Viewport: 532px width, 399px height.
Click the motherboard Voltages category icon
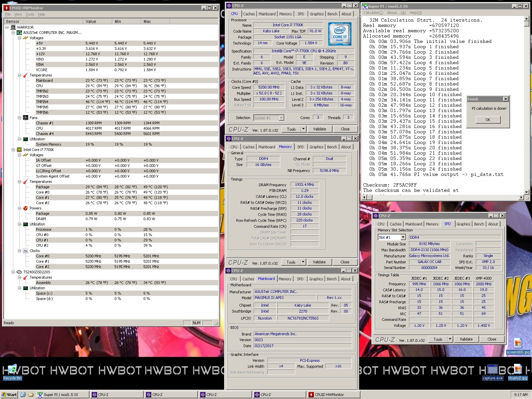[x=26, y=38]
